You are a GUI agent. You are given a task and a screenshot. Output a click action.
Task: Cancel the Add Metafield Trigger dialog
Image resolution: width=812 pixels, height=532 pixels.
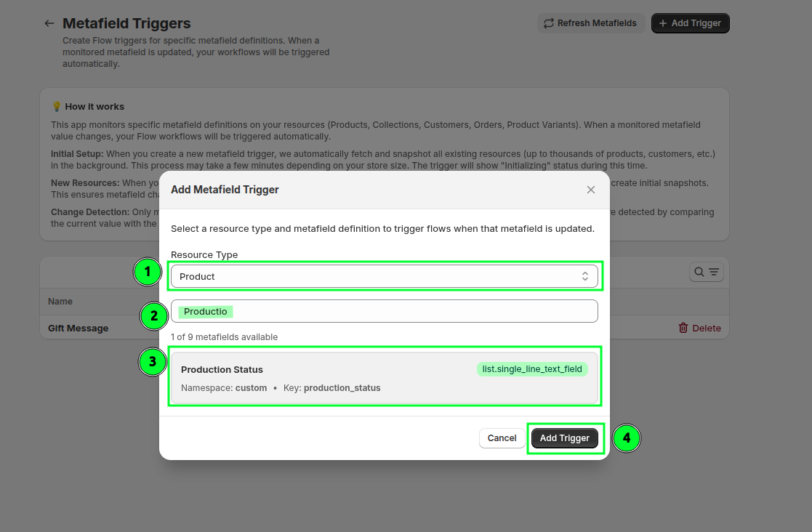click(502, 438)
